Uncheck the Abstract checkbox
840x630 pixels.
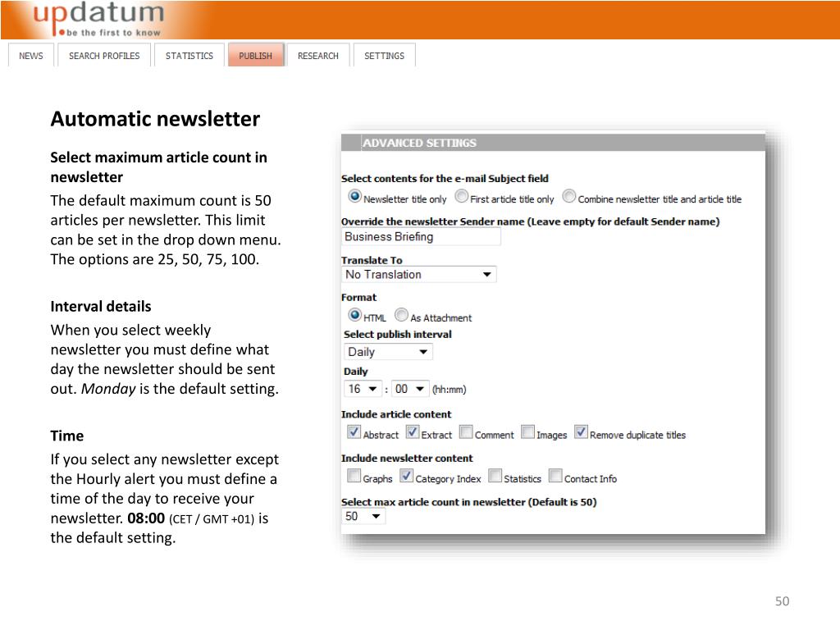coord(354,431)
